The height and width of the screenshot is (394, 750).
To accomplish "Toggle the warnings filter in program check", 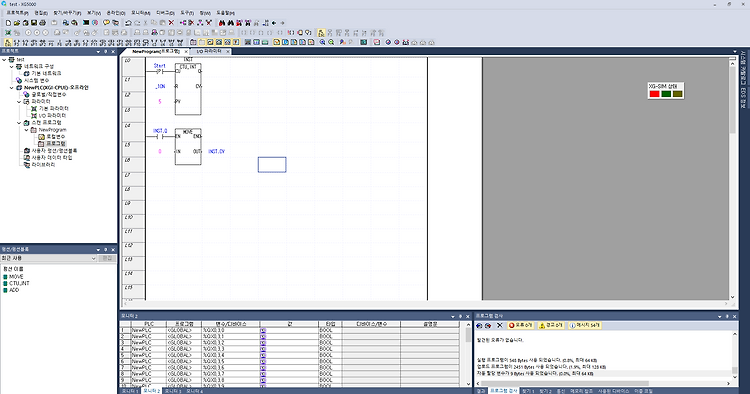I will tap(551, 325).
